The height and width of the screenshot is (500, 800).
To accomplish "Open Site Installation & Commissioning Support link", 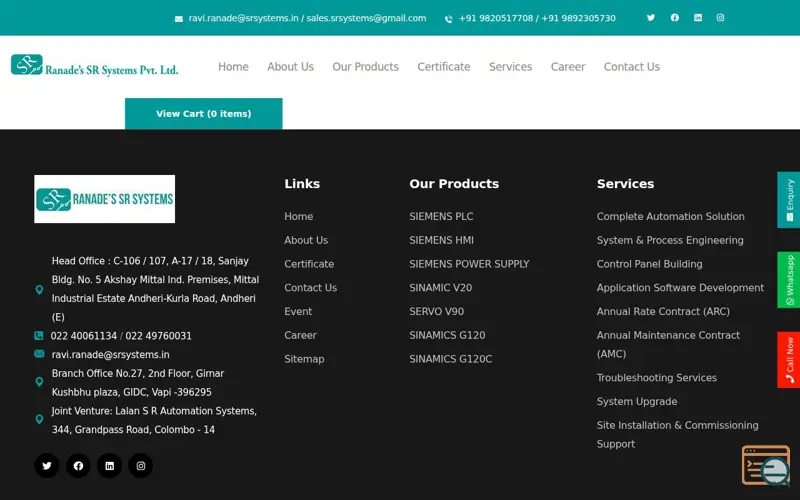I will (678, 435).
